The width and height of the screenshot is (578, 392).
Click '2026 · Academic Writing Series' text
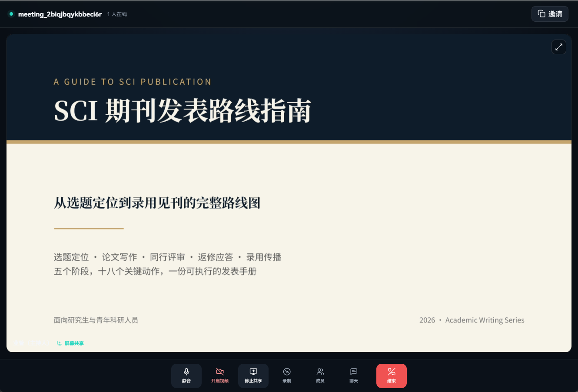click(x=472, y=320)
